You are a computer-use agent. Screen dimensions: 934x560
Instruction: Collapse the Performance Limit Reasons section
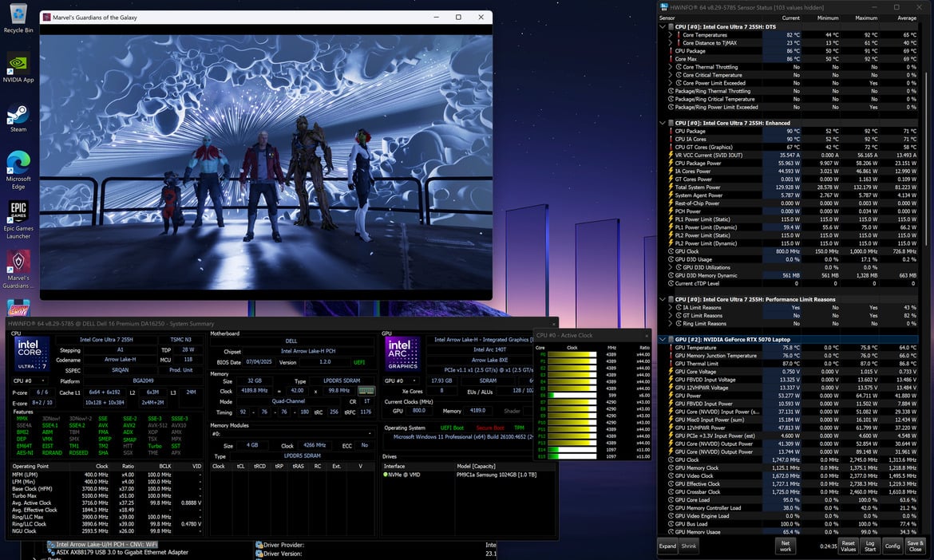point(663,299)
